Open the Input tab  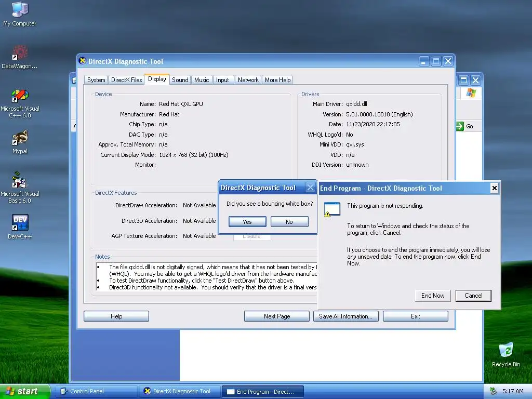click(222, 79)
